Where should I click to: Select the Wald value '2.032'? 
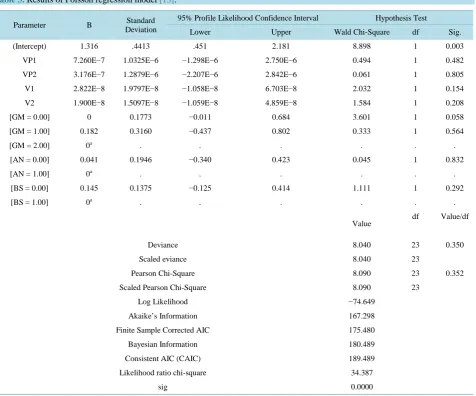click(362, 89)
